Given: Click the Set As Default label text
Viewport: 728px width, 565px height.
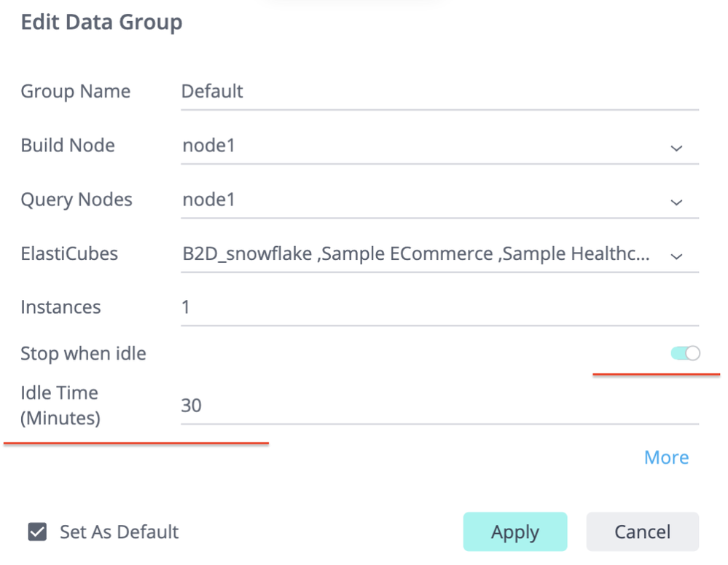Looking at the screenshot, I should pyautogui.click(x=119, y=532).
